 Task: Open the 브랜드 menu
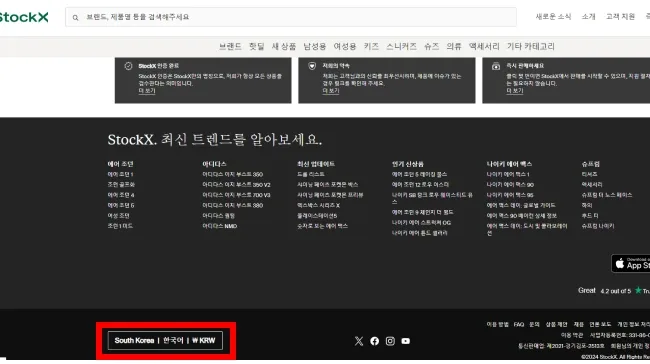230,46
